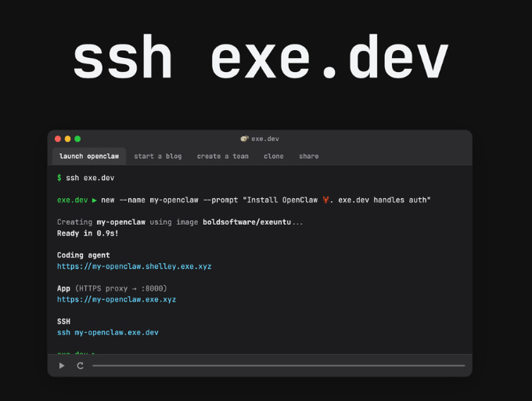Switch to the 'start a blog' tab

pyautogui.click(x=158, y=156)
